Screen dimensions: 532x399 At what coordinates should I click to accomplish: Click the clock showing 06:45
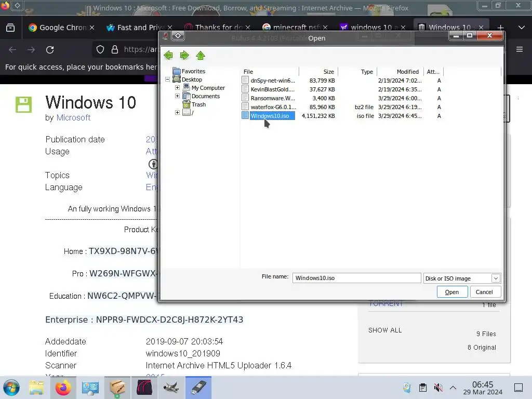tap(483, 388)
